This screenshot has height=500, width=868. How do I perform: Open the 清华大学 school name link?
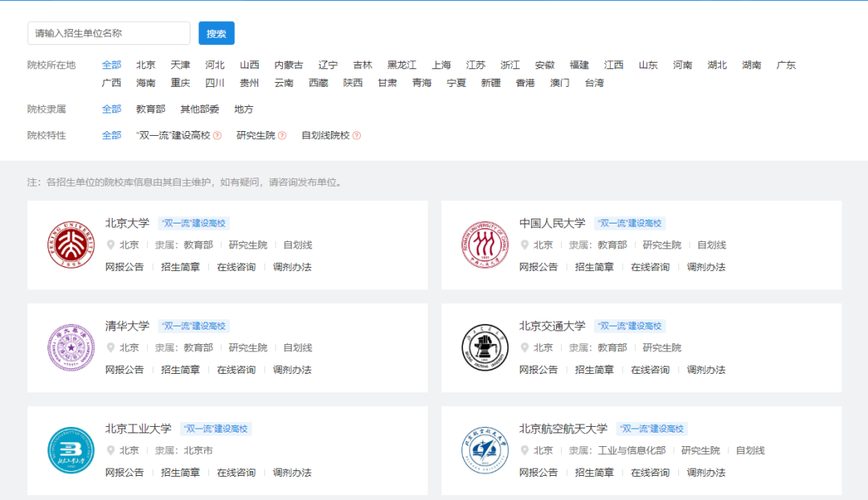point(127,326)
